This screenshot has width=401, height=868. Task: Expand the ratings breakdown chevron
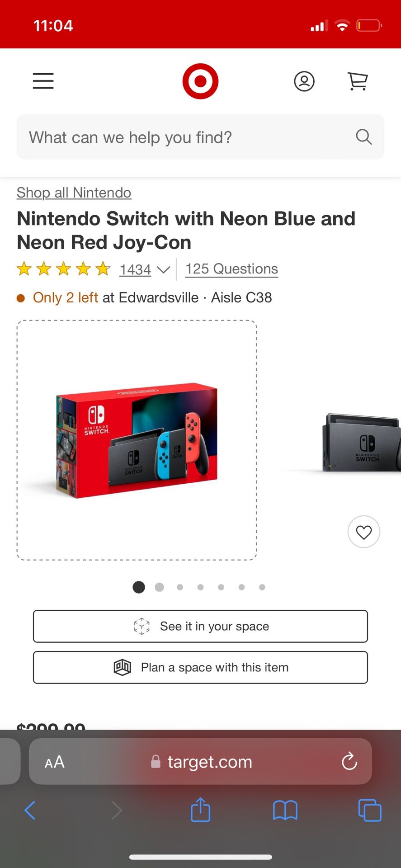163,270
